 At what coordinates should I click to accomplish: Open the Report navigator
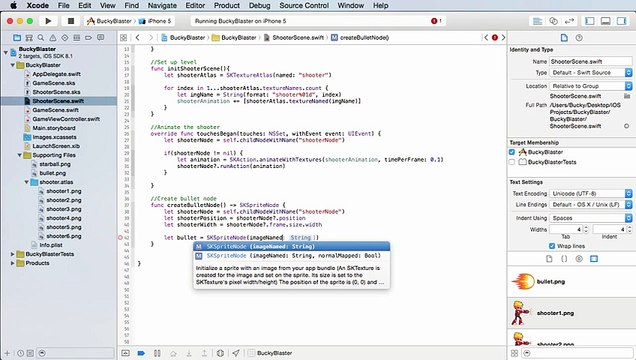100,38
